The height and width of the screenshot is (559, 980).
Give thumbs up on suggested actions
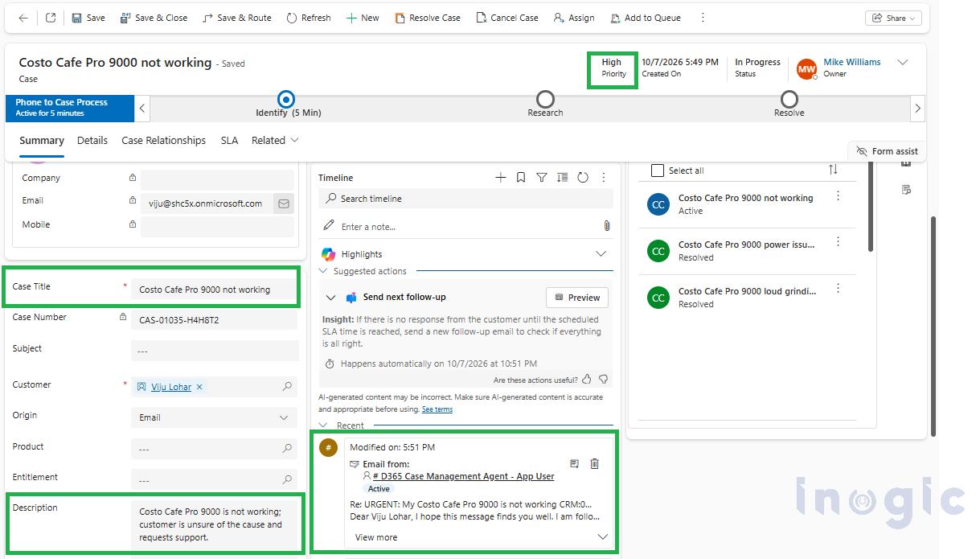point(587,380)
